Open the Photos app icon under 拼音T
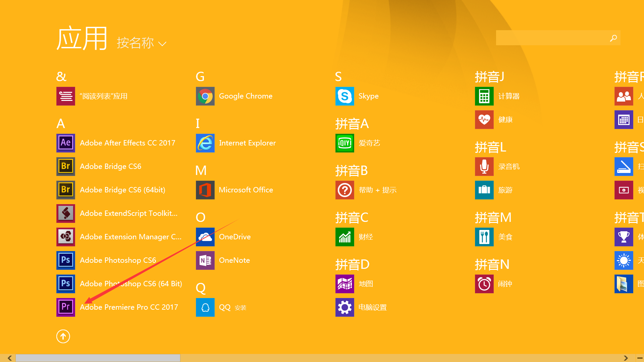644x362 pixels. click(x=624, y=284)
